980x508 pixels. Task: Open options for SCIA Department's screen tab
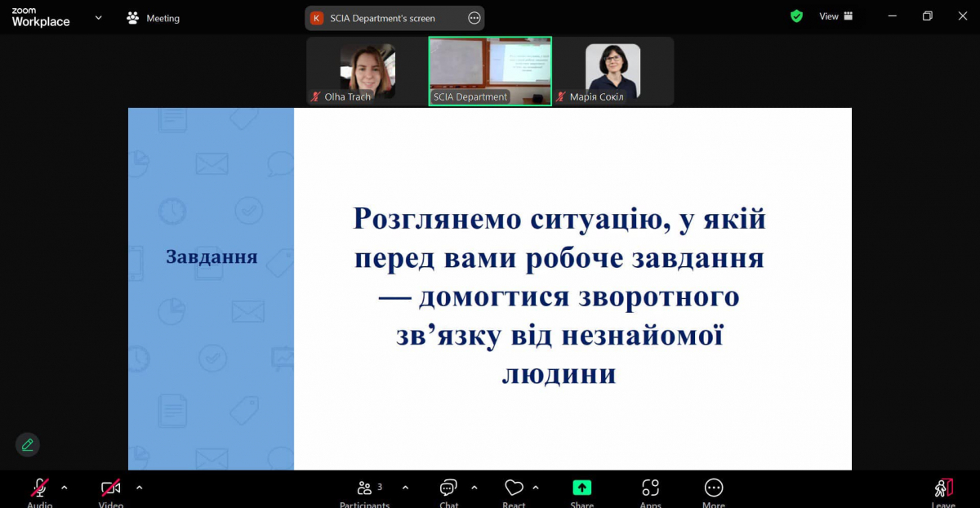(474, 17)
